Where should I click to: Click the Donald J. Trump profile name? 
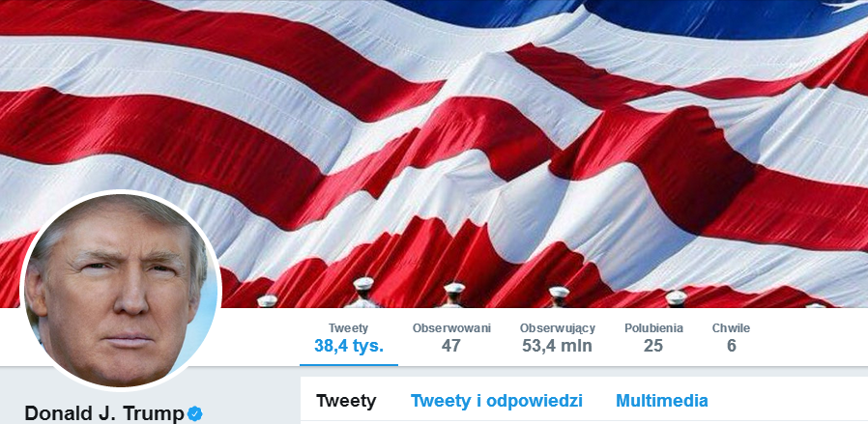point(104,413)
